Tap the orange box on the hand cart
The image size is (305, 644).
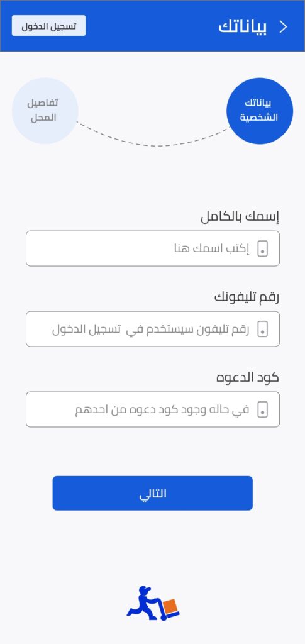[170, 606]
